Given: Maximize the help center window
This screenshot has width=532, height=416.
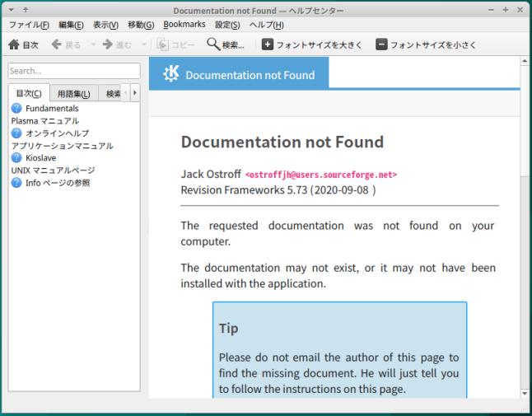Looking at the screenshot, I should click(506, 10).
